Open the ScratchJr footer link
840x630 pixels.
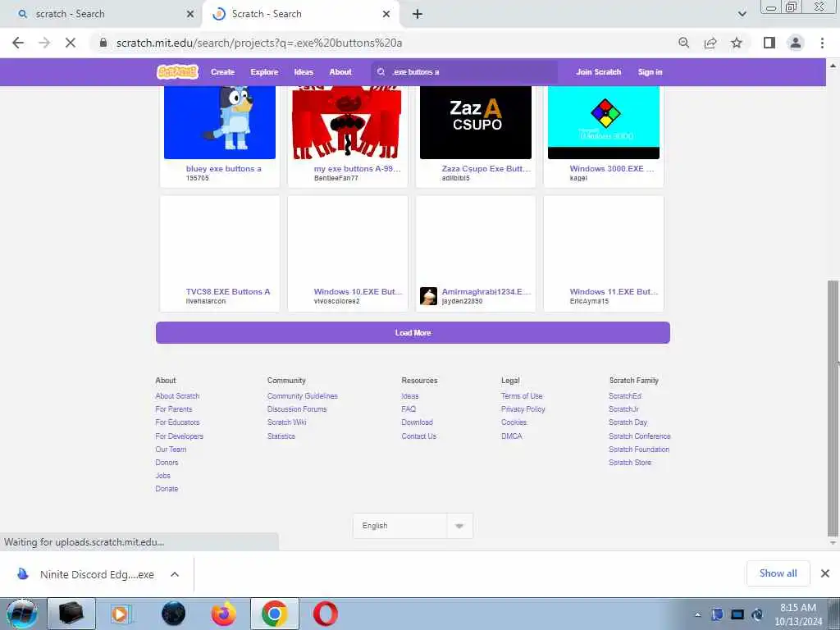coord(623,409)
